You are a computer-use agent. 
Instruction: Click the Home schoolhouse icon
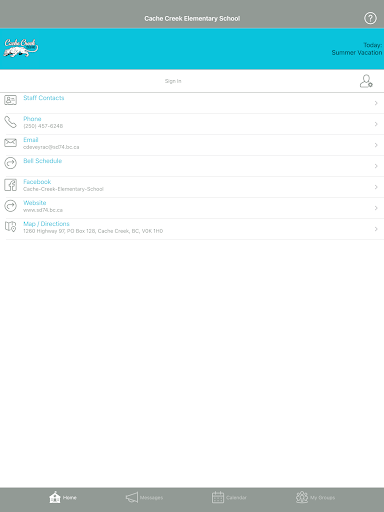(x=55, y=497)
